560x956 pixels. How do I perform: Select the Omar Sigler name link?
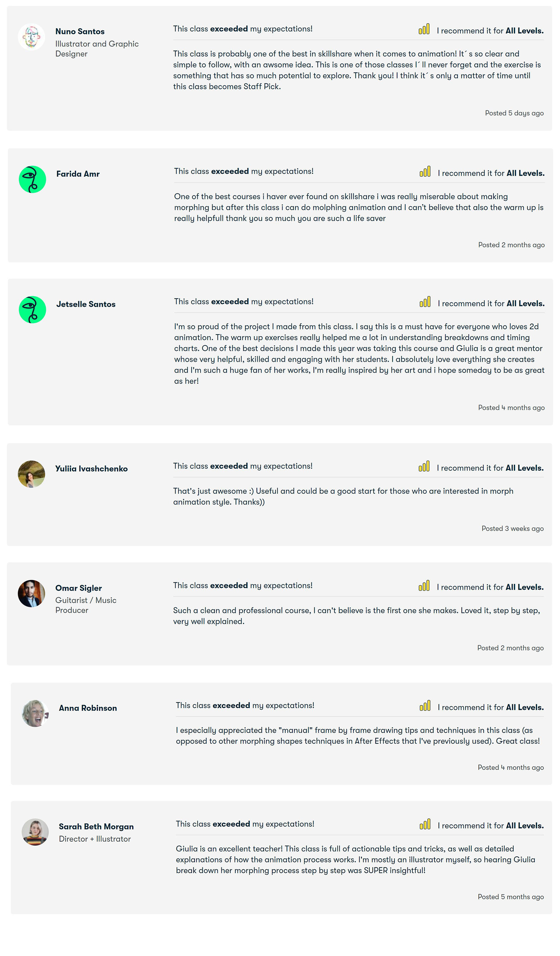coord(78,588)
